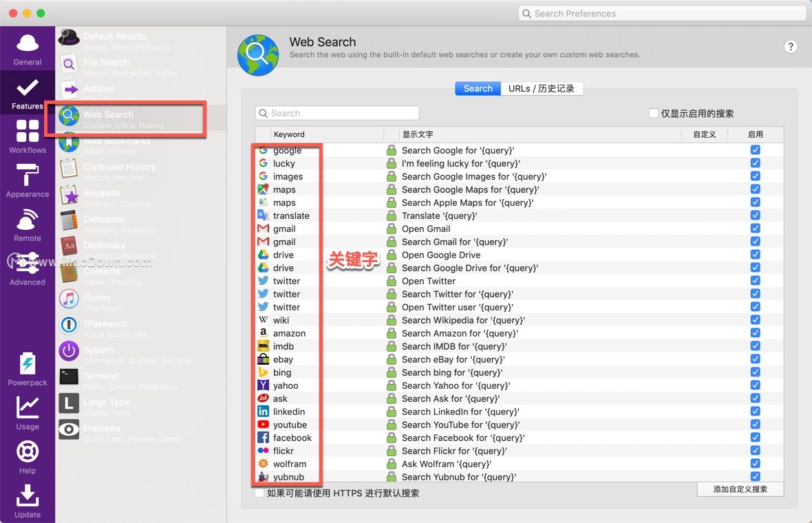The height and width of the screenshot is (523, 812).
Task: Select 'Open Google Drive' display text
Action: coord(441,255)
